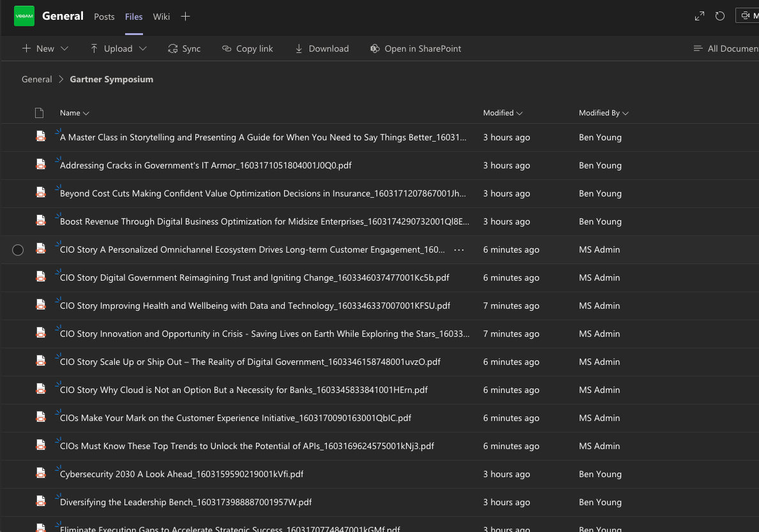
Task: Open Boost Revenue Through Digital Business PDF
Action: point(265,221)
